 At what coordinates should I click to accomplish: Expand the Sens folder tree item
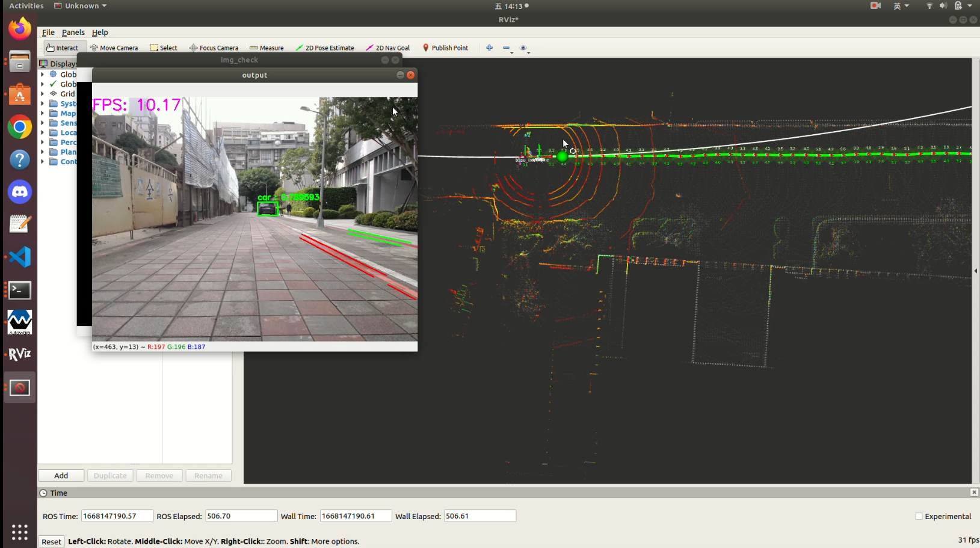coord(42,123)
